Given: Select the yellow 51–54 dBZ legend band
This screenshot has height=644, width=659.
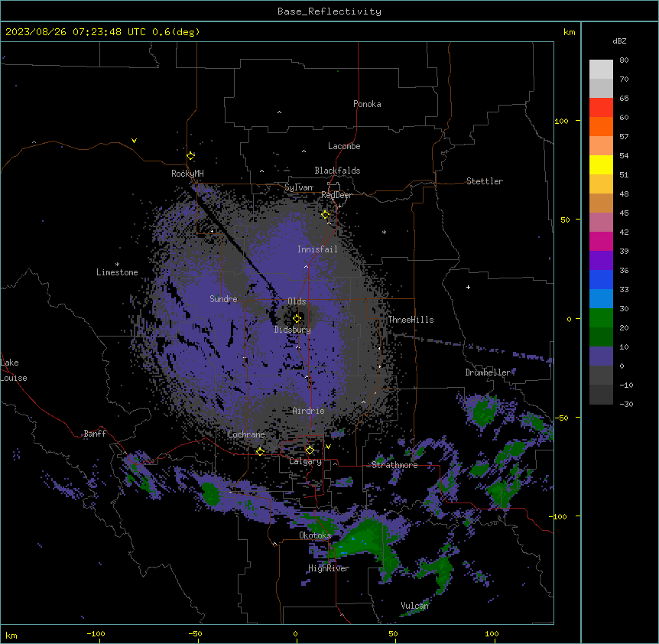Looking at the screenshot, I should tap(601, 164).
